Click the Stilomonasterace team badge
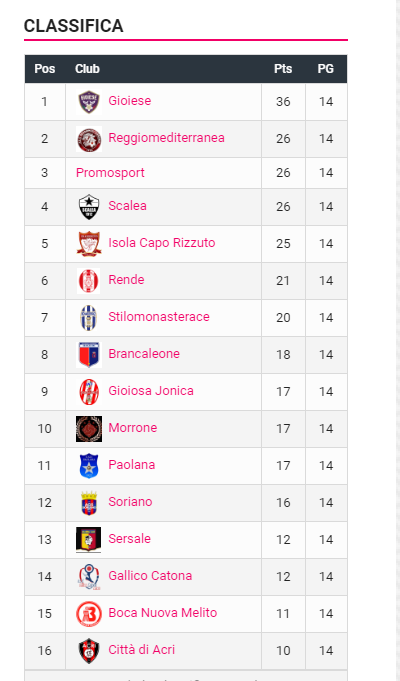 point(89,317)
